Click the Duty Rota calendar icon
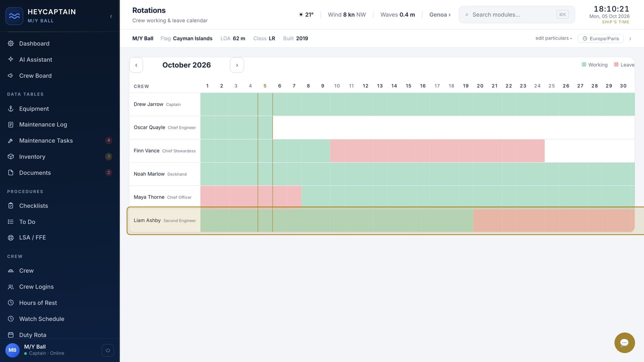Viewport: 644px width, 362px height. pos(11,335)
